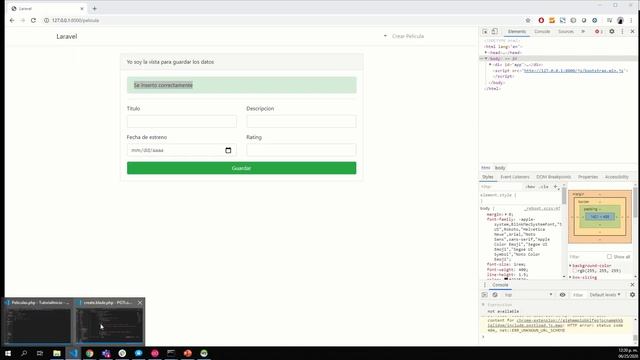Open the console drawer three-dot menu
Image resolution: width=640 pixels, height=360 pixels.
(485, 285)
